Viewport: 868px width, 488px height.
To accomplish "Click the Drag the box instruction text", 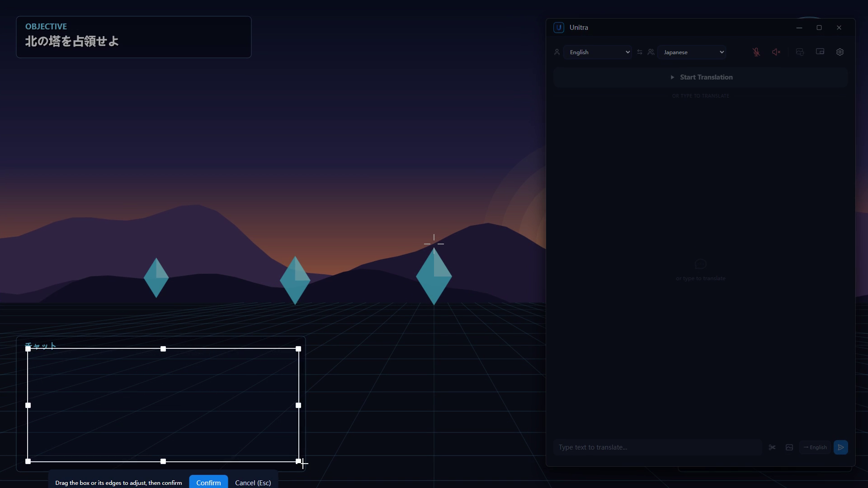I will [118, 483].
